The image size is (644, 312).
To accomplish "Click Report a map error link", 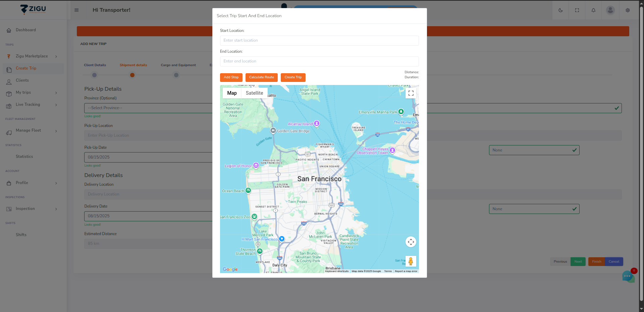I will [x=406, y=271].
